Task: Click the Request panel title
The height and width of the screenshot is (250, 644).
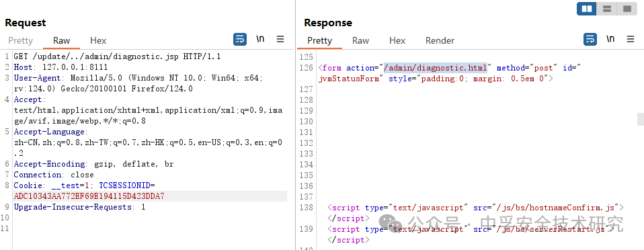Action: 26,23
